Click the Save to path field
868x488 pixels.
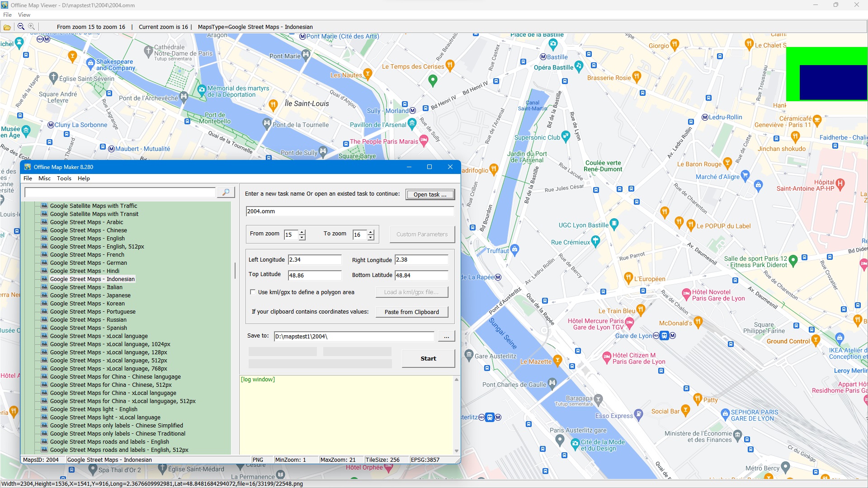354,336
